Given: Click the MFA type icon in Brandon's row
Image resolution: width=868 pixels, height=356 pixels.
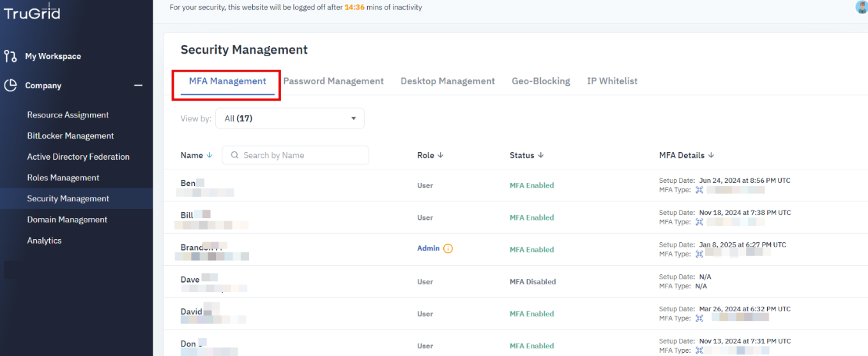Looking at the screenshot, I should [x=699, y=254].
